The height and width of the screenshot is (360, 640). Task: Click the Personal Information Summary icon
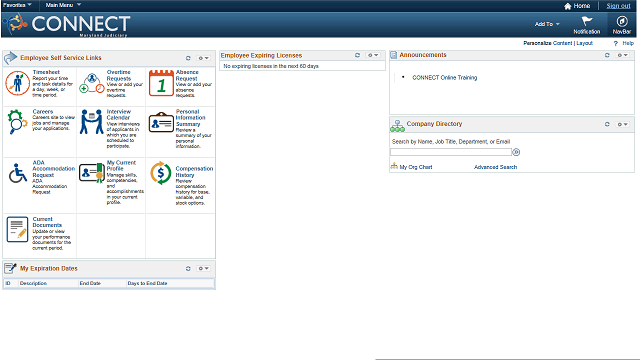161,122
